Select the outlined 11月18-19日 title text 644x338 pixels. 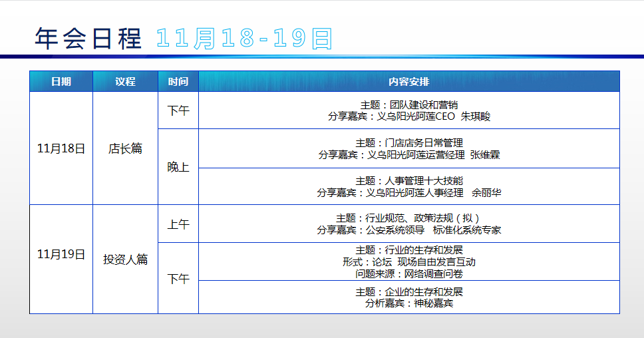pos(244,39)
